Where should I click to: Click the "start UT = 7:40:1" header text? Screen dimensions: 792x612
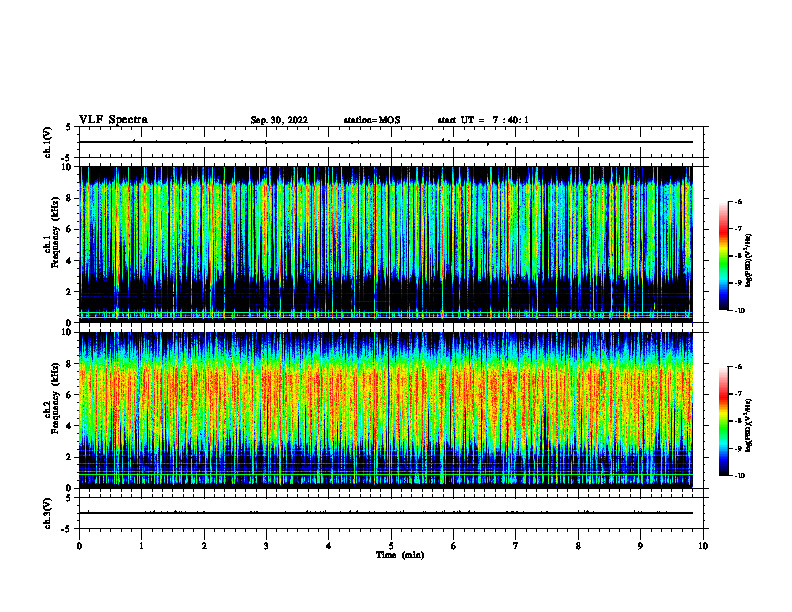[x=483, y=120]
